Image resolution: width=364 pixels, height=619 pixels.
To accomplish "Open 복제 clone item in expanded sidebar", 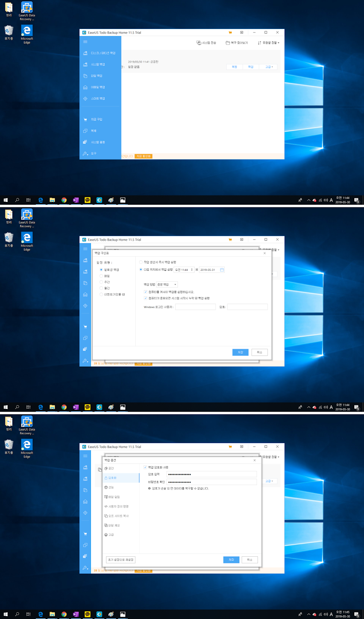I will 90,131.
